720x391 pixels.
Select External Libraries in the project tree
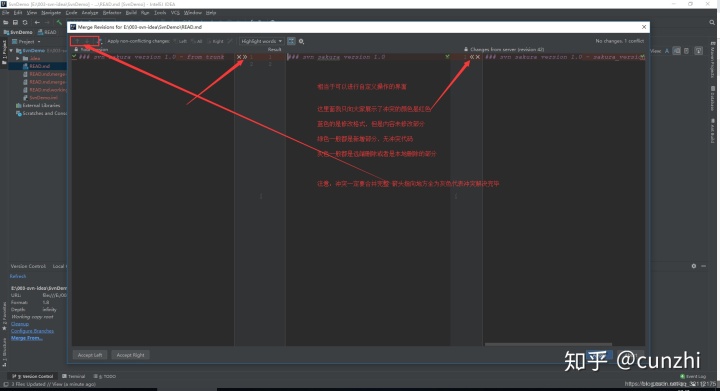[38, 105]
